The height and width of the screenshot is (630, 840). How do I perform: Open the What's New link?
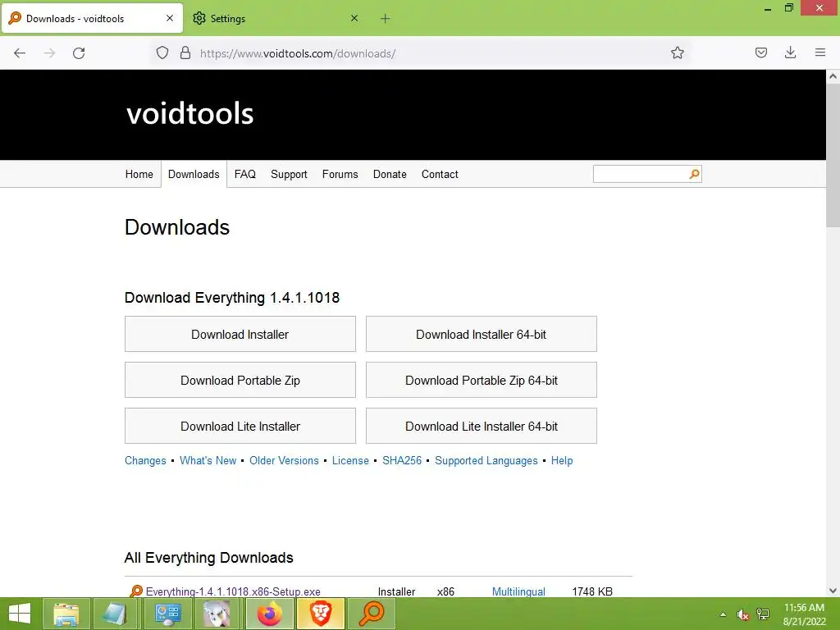pyautogui.click(x=208, y=461)
